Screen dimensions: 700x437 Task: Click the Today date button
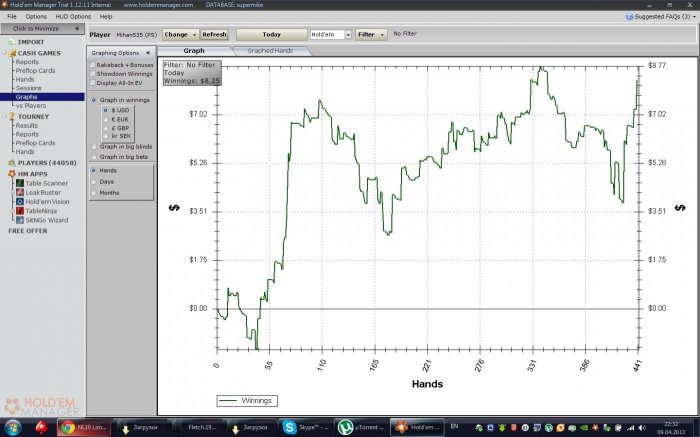click(x=270, y=34)
